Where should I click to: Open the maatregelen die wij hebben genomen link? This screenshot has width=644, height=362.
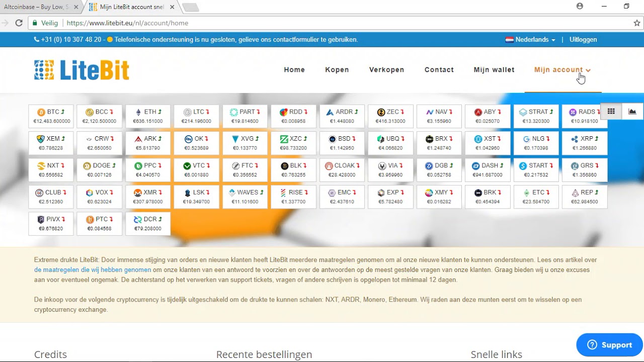pos(93,270)
